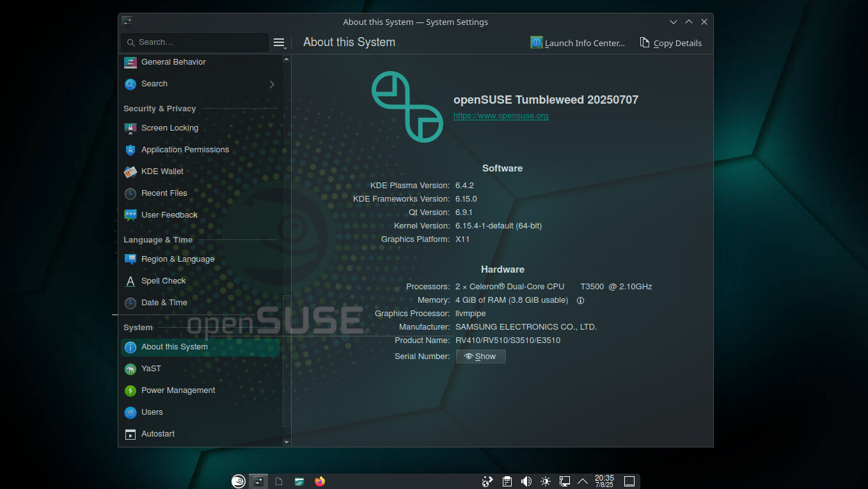Expand the Search settings chevron
Screen dimensions: 868x489
272,84
